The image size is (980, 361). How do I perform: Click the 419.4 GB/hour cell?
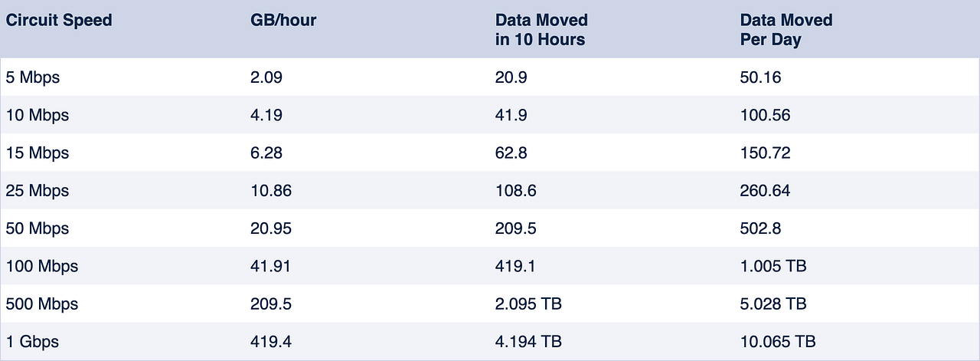[271, 341]
